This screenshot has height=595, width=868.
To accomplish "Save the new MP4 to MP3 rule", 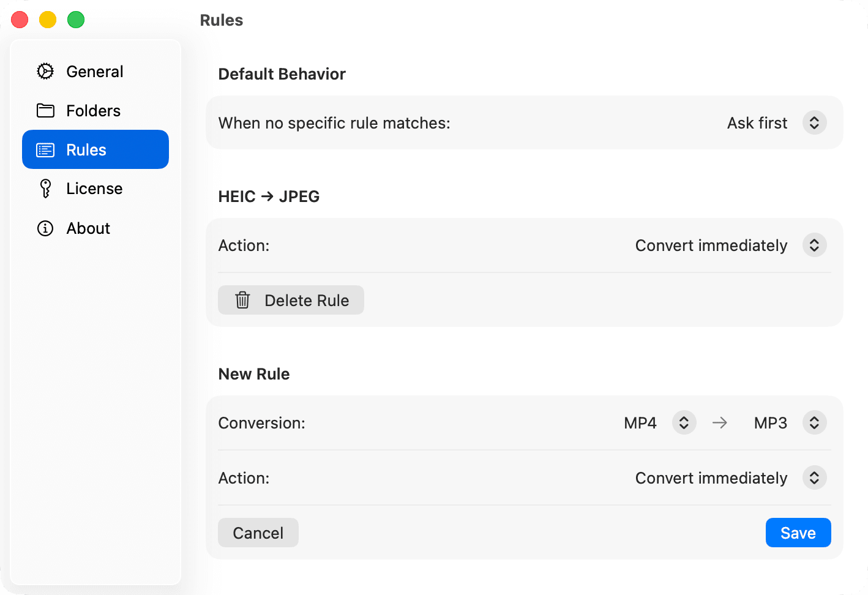I will tap(798, 533).
